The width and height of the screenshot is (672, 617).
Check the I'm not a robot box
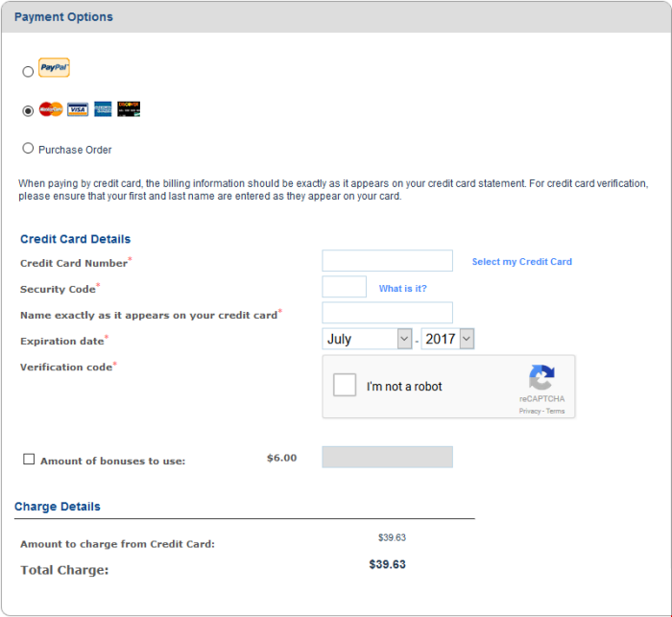pyautogui.click(x=345, y=386)
